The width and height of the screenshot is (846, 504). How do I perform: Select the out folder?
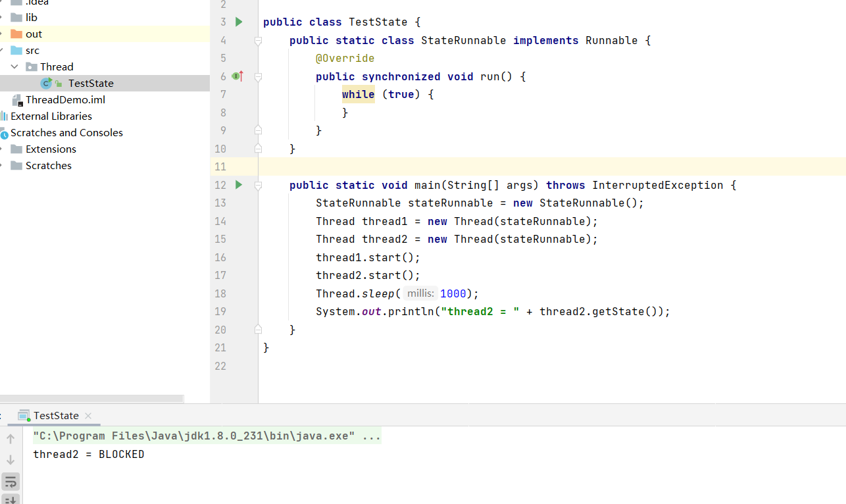[x=34, y=34]
